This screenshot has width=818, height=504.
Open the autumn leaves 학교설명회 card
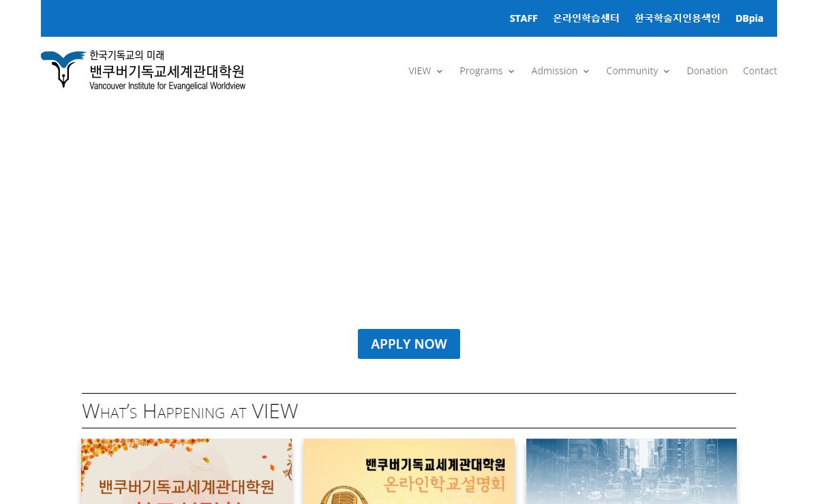[187, 471]
